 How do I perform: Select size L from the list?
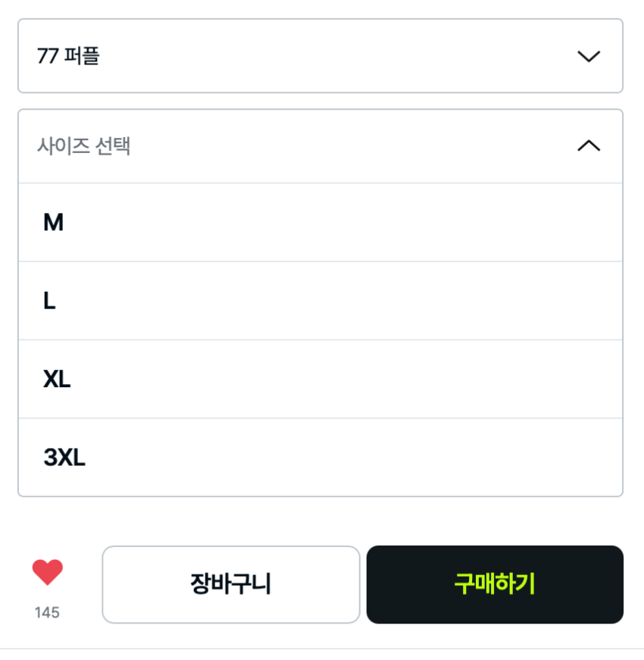click(49, 302)
